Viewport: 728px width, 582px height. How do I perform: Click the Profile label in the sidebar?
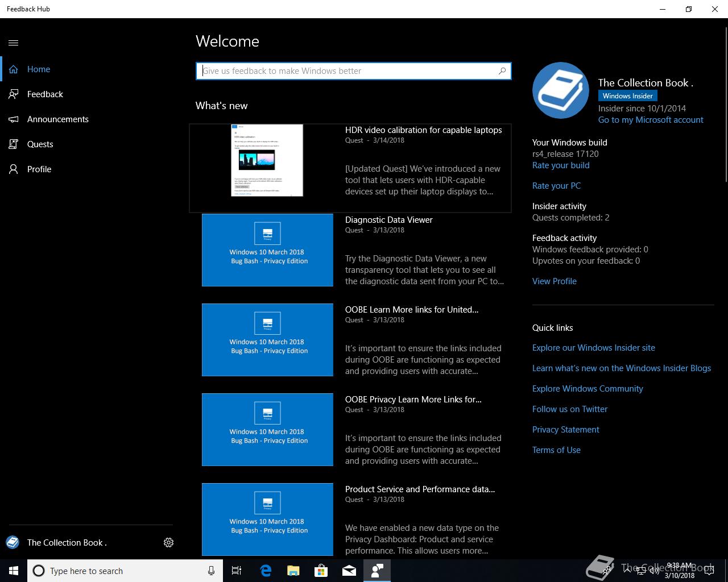39,169
